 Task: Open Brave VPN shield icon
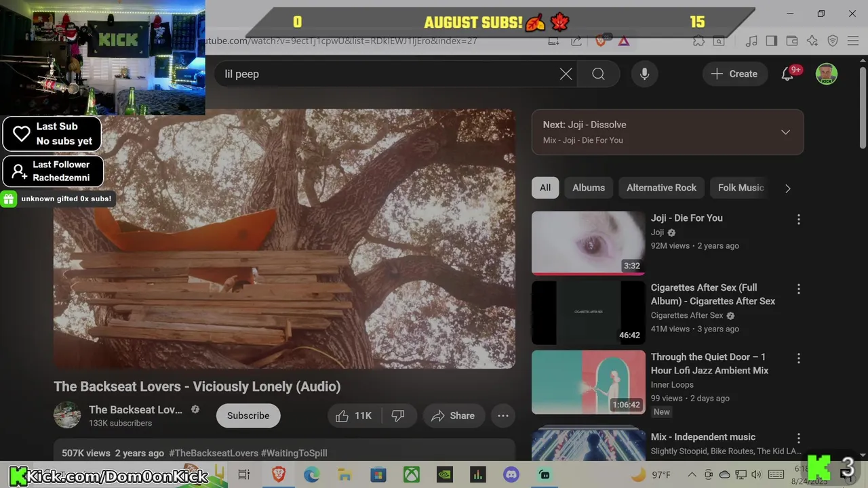(833, 41)
